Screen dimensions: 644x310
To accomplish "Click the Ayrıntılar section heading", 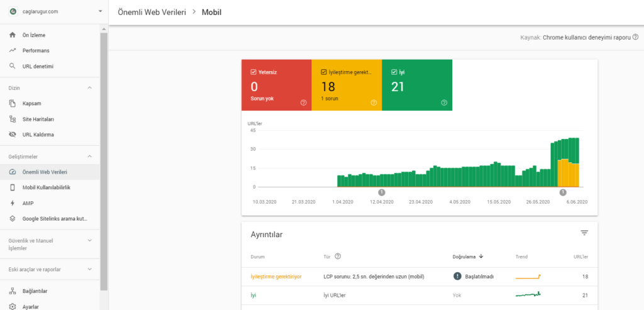I will (x=267, y=235).
